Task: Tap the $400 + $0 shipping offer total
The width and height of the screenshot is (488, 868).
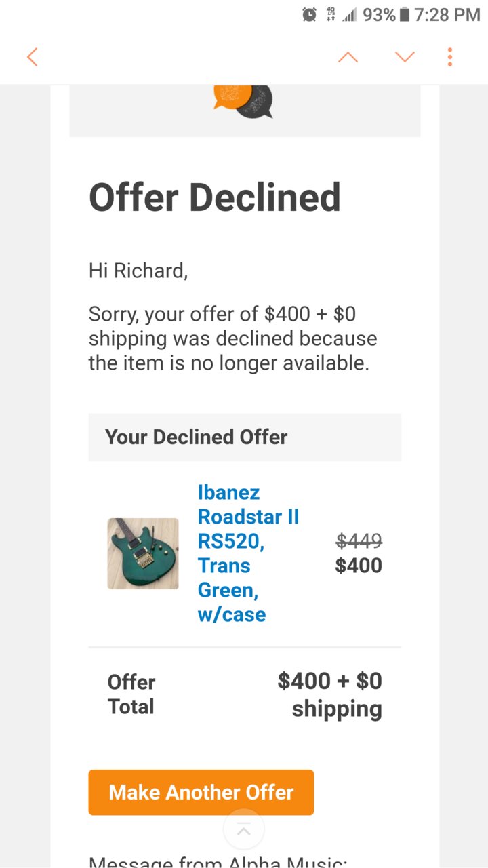Action: point(330,694)
